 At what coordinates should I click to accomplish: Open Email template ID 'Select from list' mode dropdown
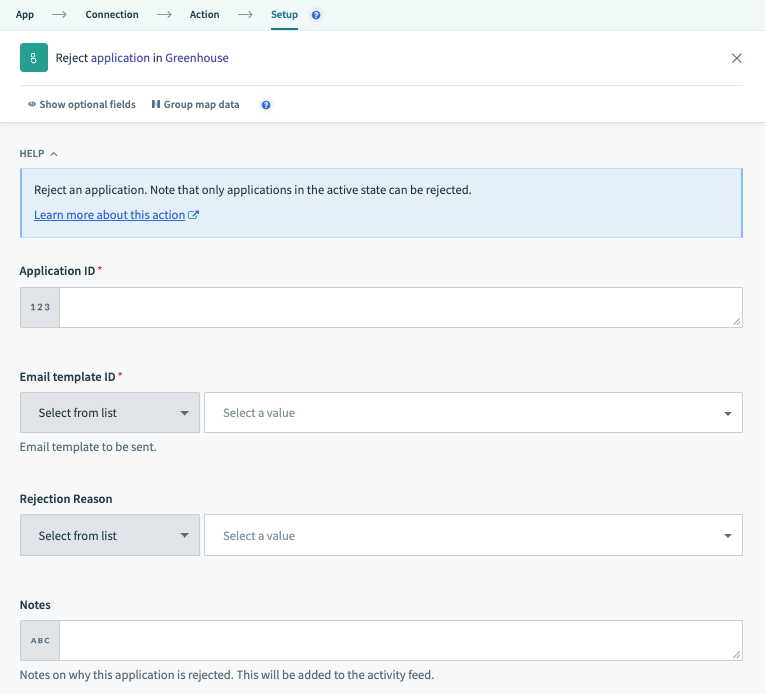[110, 413]
